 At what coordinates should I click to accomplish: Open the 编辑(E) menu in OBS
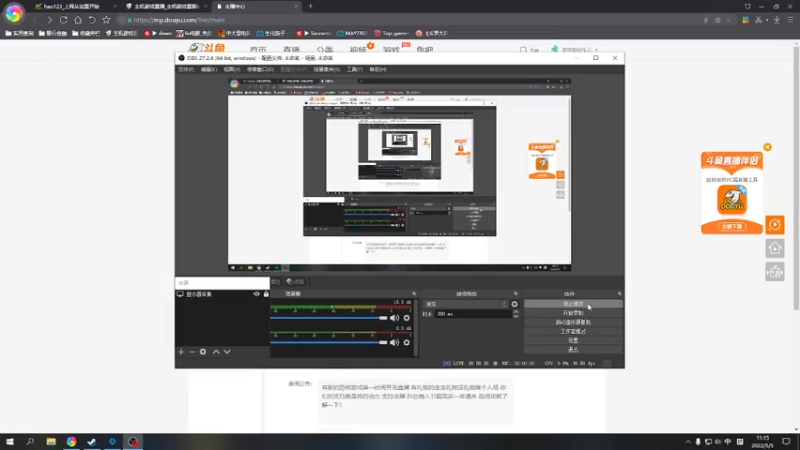(208, 69)
